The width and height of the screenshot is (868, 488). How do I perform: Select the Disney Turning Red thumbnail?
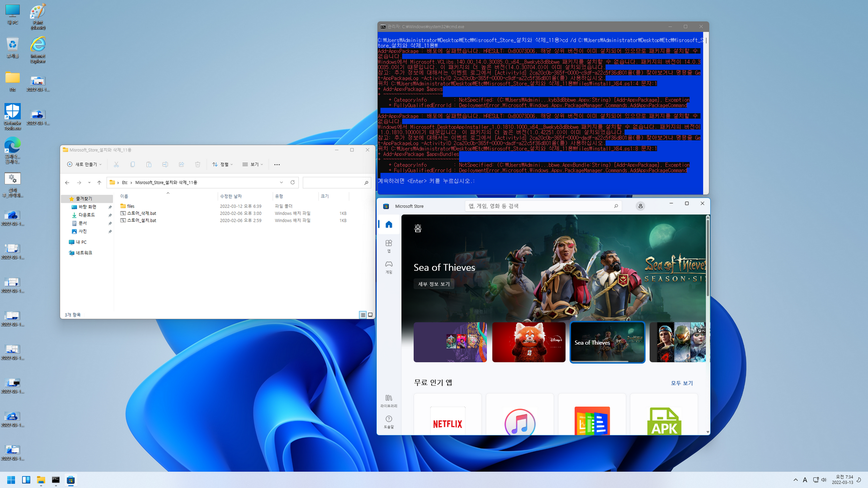(528, 342)
